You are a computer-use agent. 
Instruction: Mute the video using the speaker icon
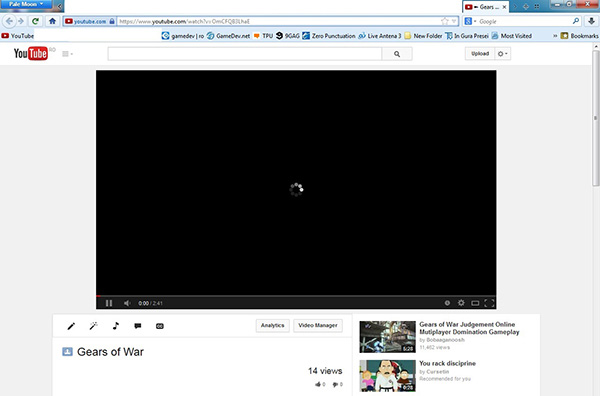tap(127, 303)
